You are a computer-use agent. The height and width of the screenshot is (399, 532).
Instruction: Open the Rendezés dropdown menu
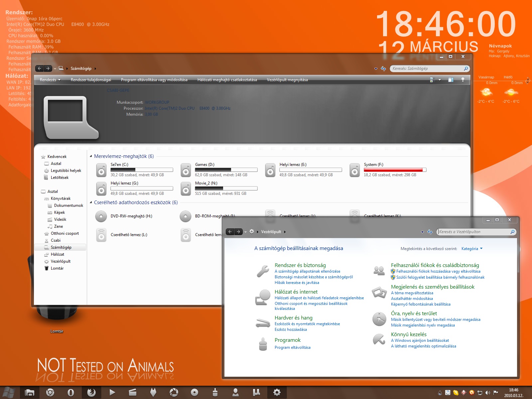tap(50, 80)
